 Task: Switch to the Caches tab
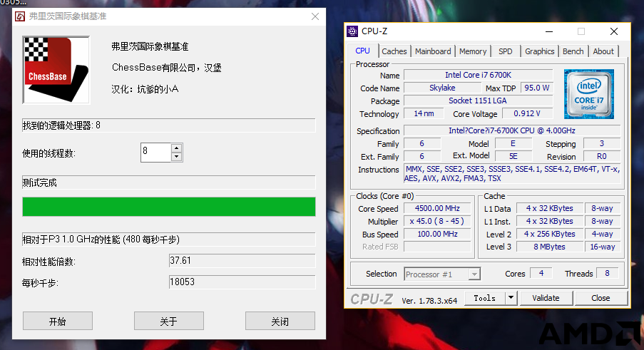[x=394, y=51]
